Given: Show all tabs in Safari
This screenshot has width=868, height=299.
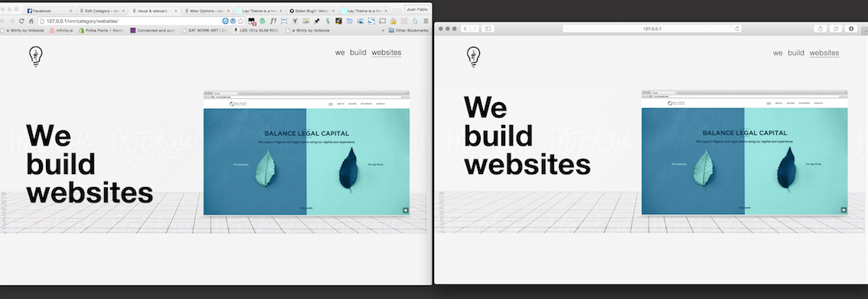Looking at the screenshot, I should pyautogui.click(x=836, y=28).
